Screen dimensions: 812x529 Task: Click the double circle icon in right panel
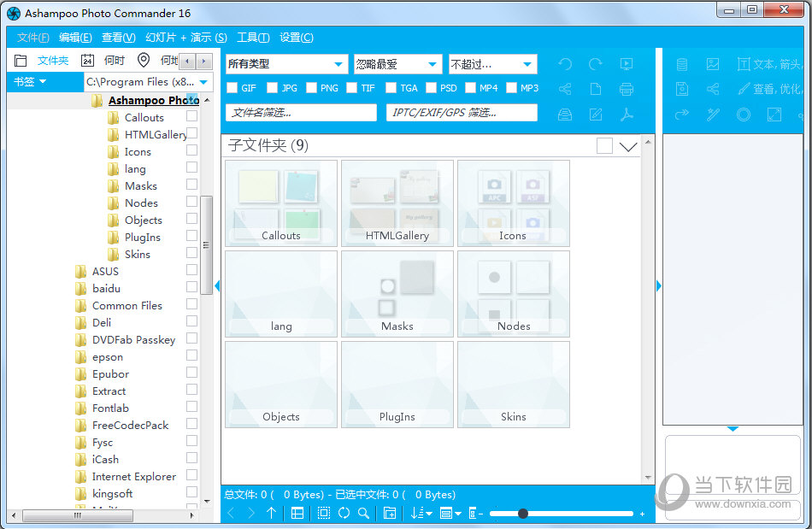(x=744, y=115)
